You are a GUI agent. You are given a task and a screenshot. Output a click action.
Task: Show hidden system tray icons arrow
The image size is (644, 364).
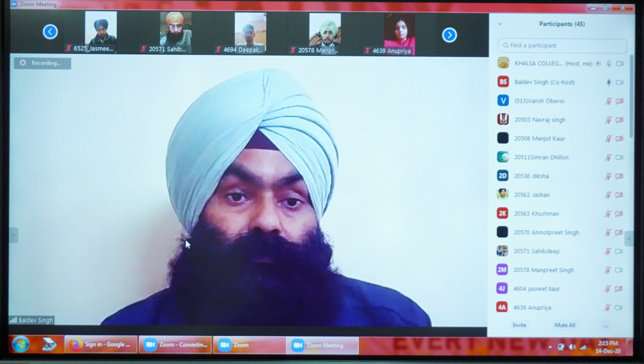point(550,347)
